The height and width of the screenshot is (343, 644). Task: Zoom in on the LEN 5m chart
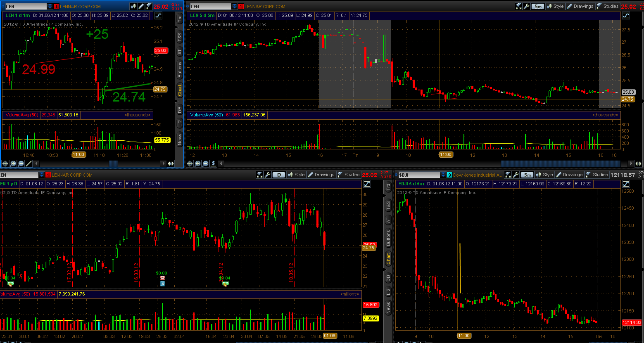pyautogui.click(x=198, y=163)
